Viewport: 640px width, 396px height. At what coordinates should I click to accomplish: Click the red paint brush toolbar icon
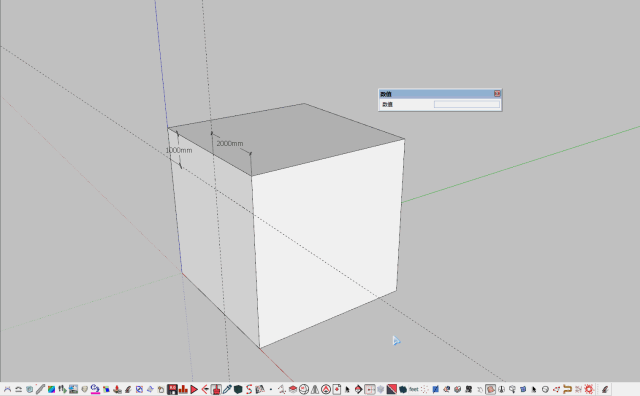point(216,389)
